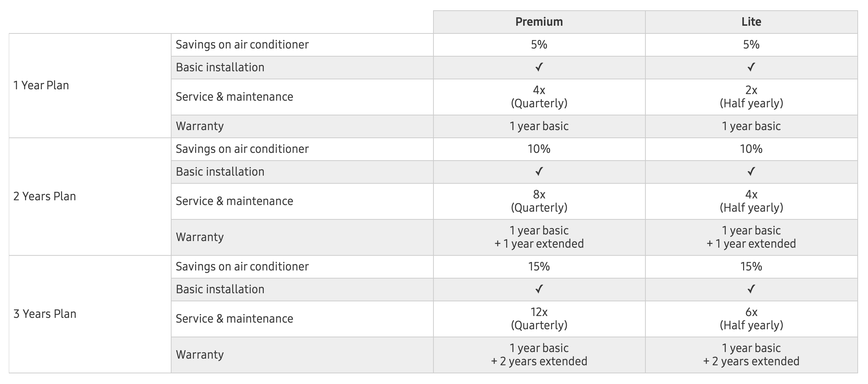868x384 pixels.
Task: Click the Warranty label in the 3 Years Plan
Action: tap(200, 355)
